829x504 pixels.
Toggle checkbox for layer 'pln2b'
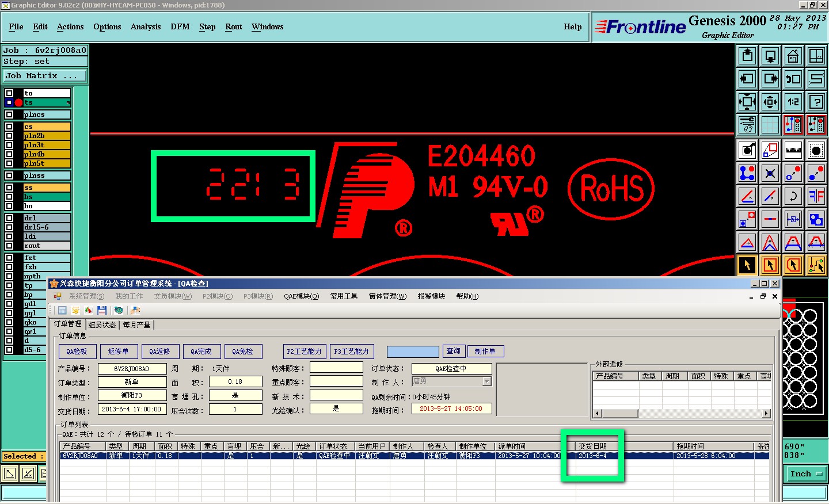(9, 136)
